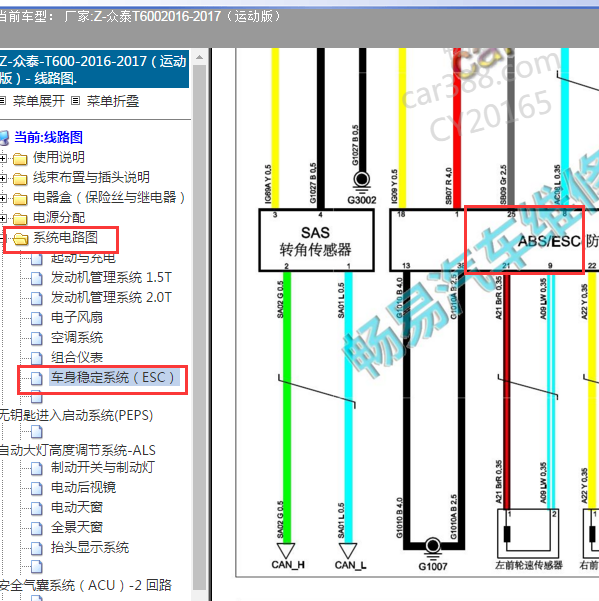
Task: Click page icon beside 电子风扇
Action: (36, 318)
